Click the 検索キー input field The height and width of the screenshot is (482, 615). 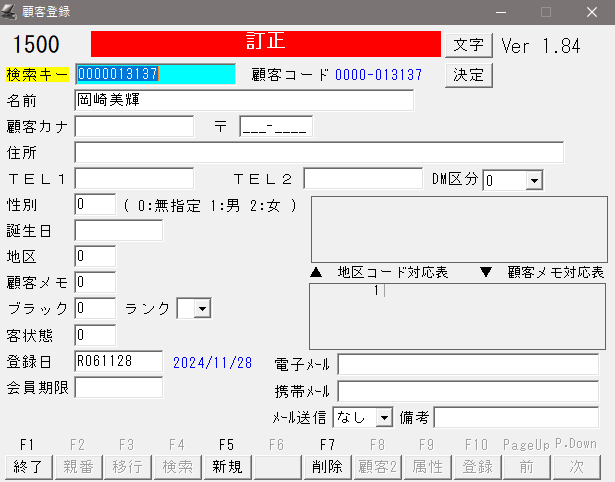pos(155,74)
